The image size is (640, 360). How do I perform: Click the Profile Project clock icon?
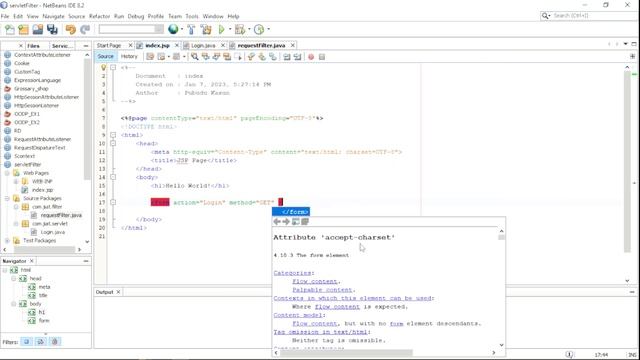(x=259, y=29)
